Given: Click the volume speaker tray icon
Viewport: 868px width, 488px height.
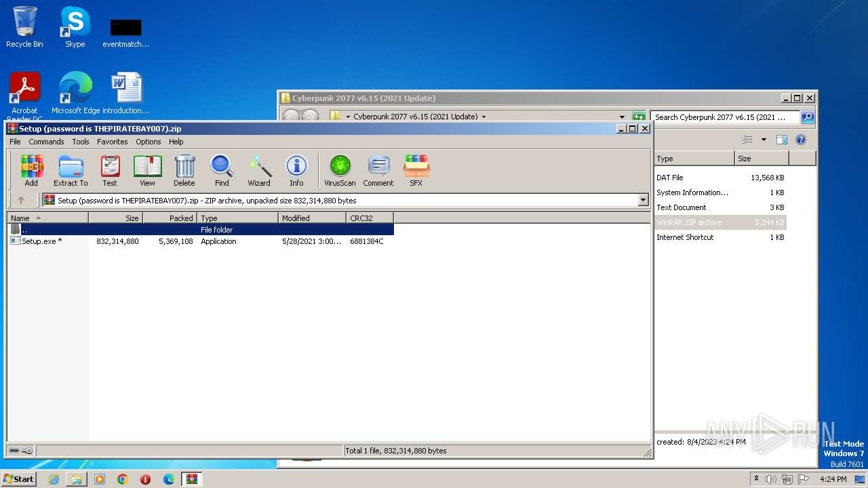Looking at the screenshot, I should [771, 479].
